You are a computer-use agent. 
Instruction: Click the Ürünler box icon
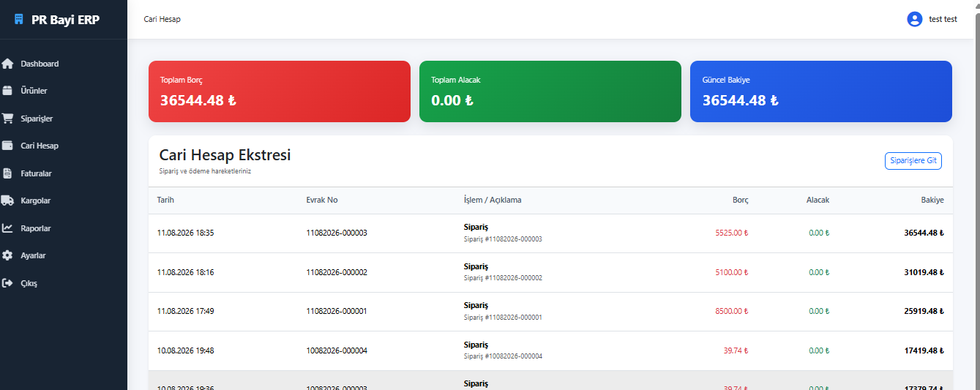tap(7, 91)
